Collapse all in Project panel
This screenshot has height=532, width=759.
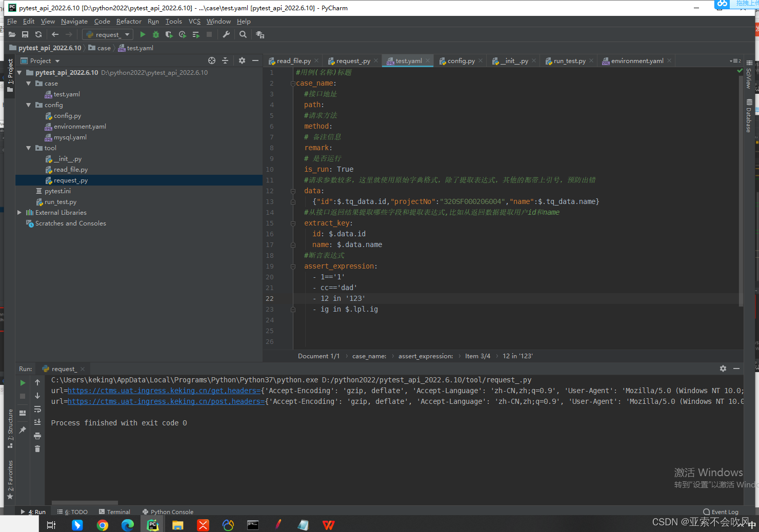[225, 60]
